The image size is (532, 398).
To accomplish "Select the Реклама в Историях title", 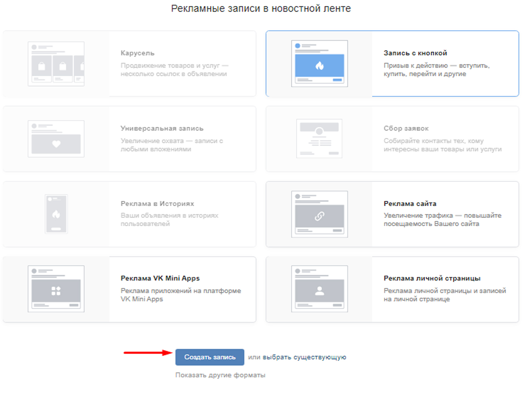I will click(157, 204).
